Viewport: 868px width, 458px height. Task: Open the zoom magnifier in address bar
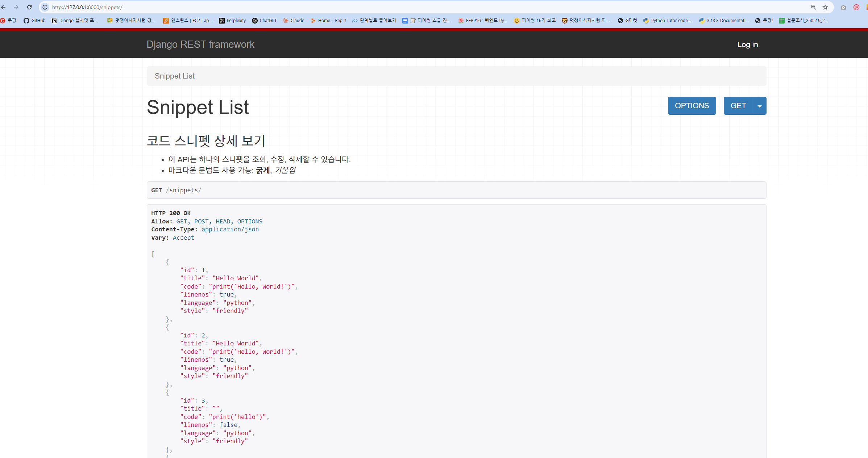813,7
